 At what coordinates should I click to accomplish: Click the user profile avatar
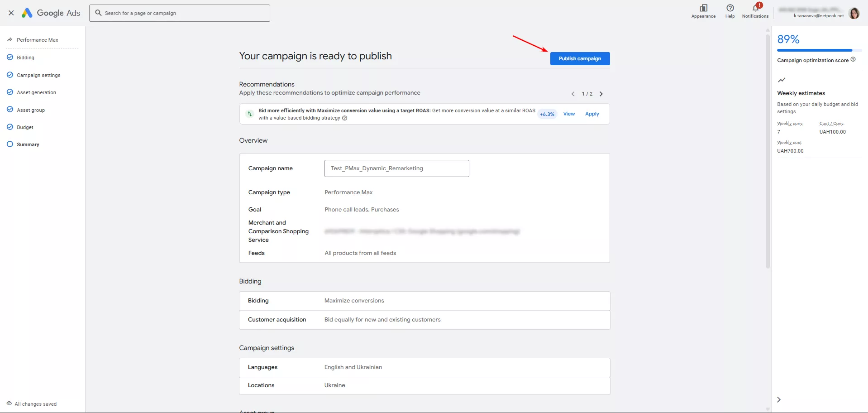click(x=854, y=14)
